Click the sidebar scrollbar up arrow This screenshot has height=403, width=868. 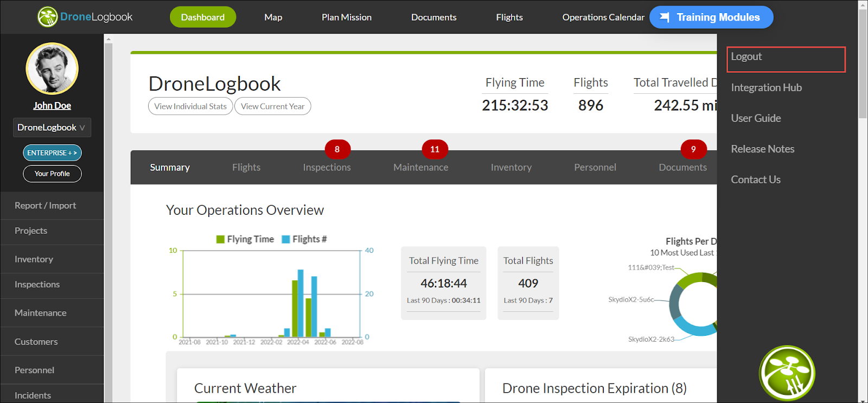(x=108, y=39)
